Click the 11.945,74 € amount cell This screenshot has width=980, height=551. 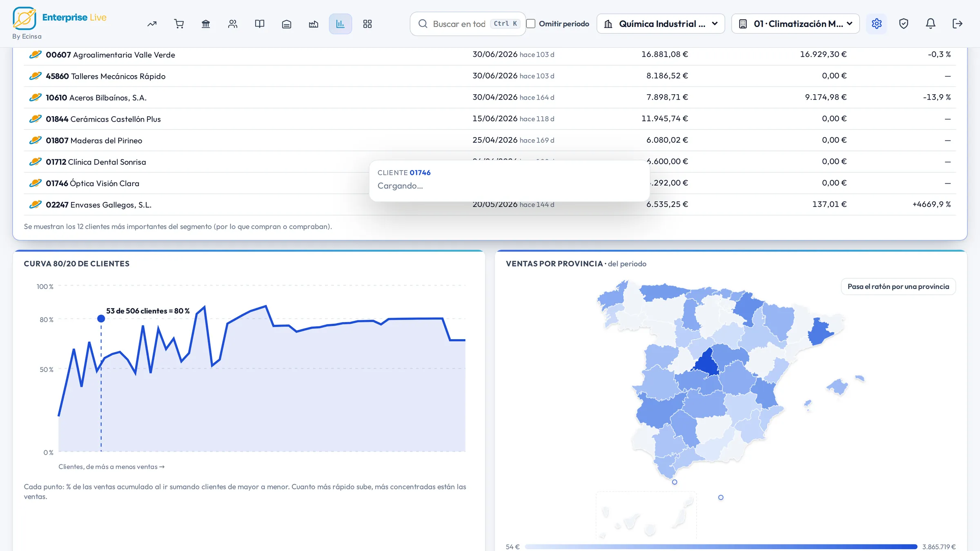pyautogui.click(x=665, y=119)
